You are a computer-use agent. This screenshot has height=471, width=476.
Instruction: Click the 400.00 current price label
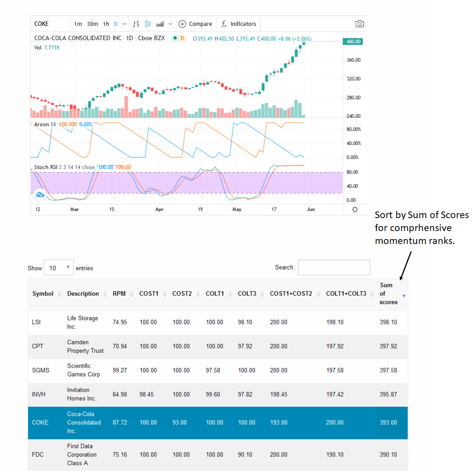click(353, 41)
